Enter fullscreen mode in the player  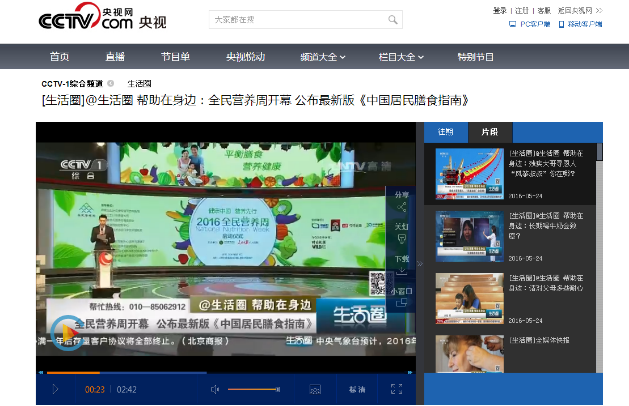(x=397, y=389)
